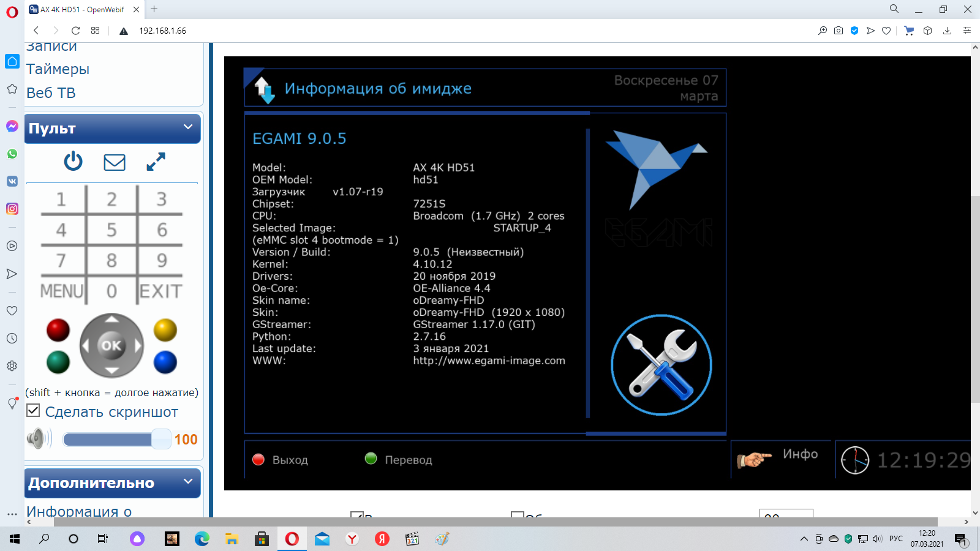Click the power standby icon in Пульт panel
The width and height of the screenshot is (980, 551).
pos(73,162)
